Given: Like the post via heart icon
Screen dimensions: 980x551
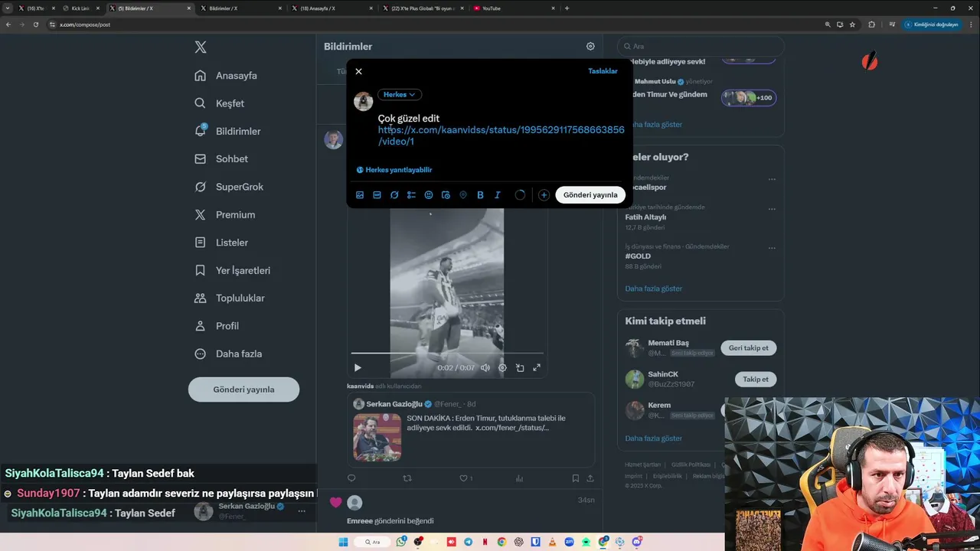Looking at the screenshot, I should [x=463, y=478].
